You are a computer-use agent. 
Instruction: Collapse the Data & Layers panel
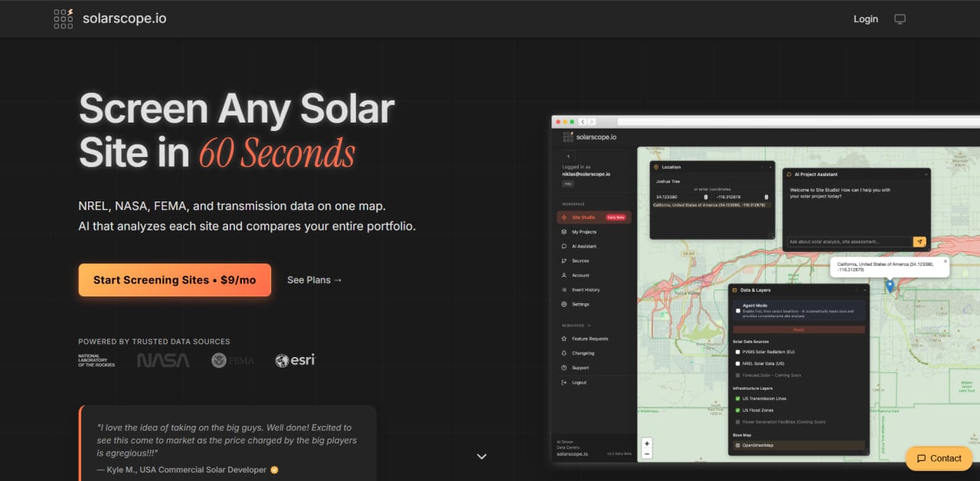coord(865,290)
